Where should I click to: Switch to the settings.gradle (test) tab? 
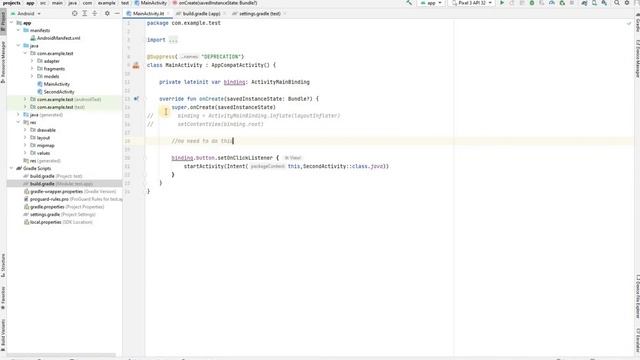(259, 13)
